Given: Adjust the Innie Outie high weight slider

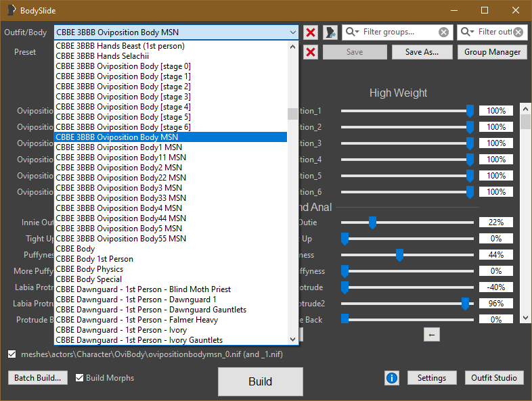Looking at the screenshot, I should point(372,222).
